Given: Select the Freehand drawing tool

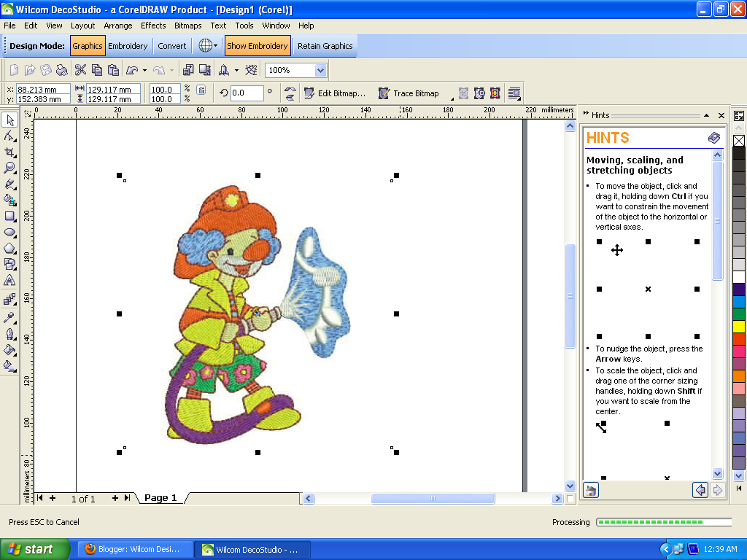Looking at the screenshot, I should coord(10,184).
